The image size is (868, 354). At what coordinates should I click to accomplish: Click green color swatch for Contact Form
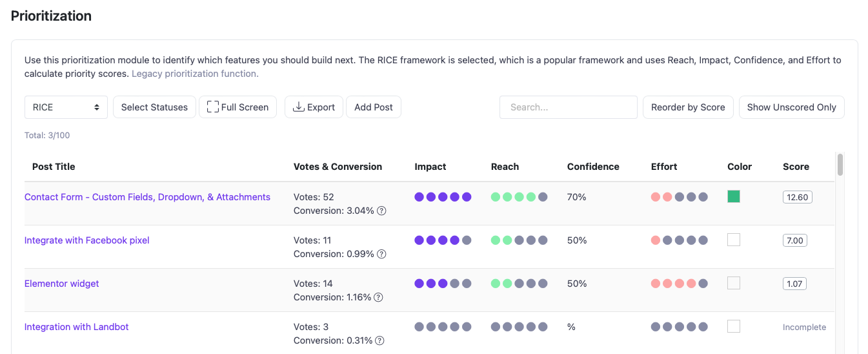[x=734, y=197]
